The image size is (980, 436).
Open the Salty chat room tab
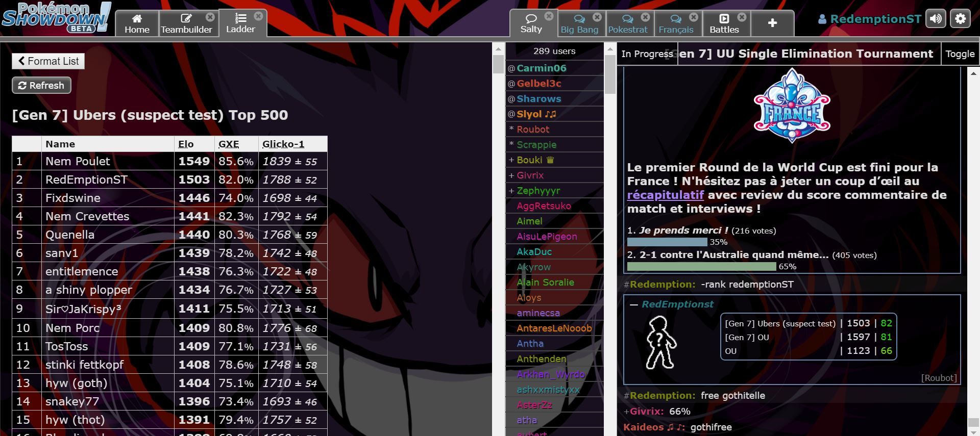pyautogui.click(x=531, y=23)
